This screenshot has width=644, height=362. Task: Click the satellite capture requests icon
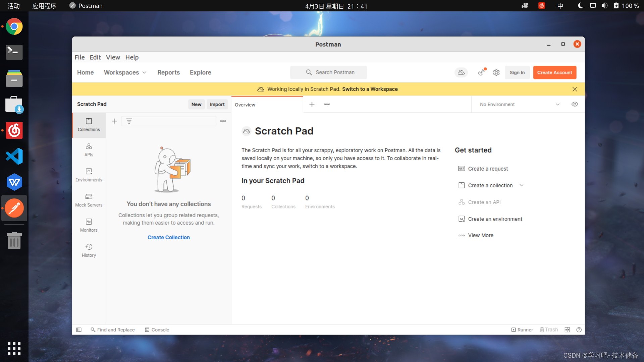[x=482, y=72]
